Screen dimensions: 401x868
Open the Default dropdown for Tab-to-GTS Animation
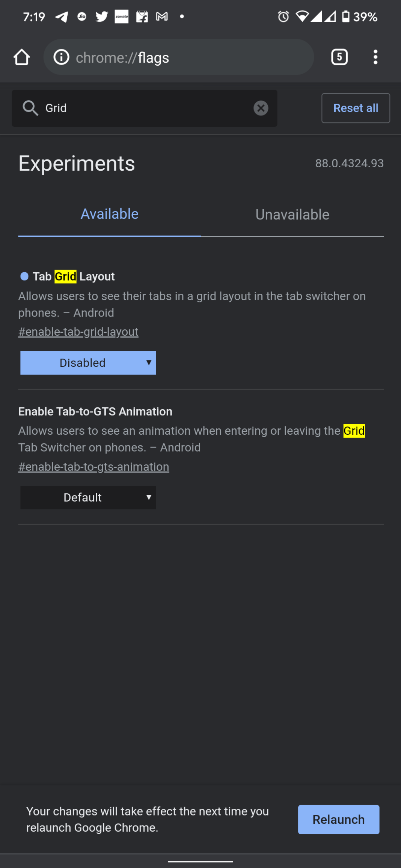click(x=88, y=497)
